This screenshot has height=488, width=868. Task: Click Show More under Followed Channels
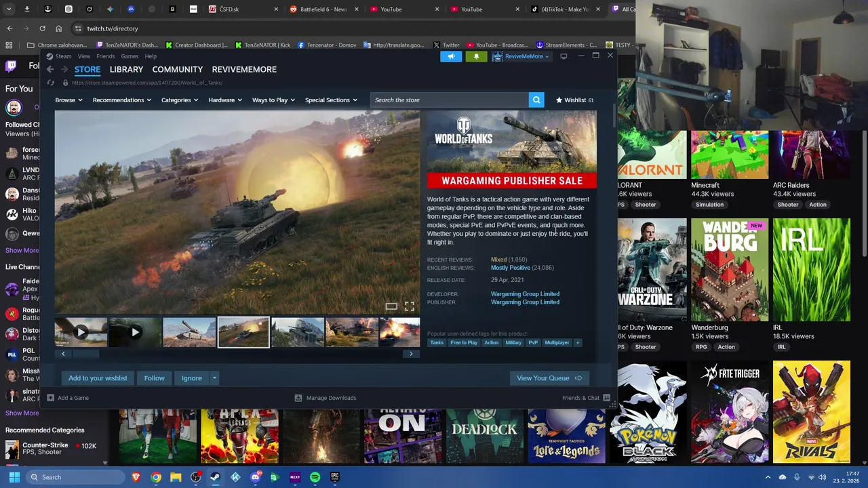[22, 250]
